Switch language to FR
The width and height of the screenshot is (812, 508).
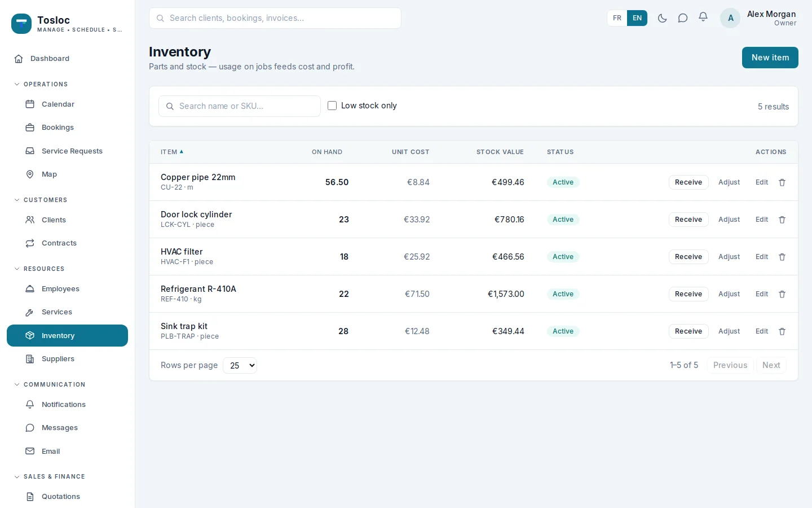pyautogui.click(x=617, y=18)
